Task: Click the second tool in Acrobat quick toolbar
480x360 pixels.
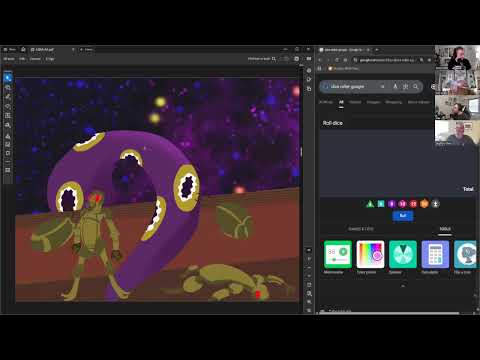Action: coord(8,87)
